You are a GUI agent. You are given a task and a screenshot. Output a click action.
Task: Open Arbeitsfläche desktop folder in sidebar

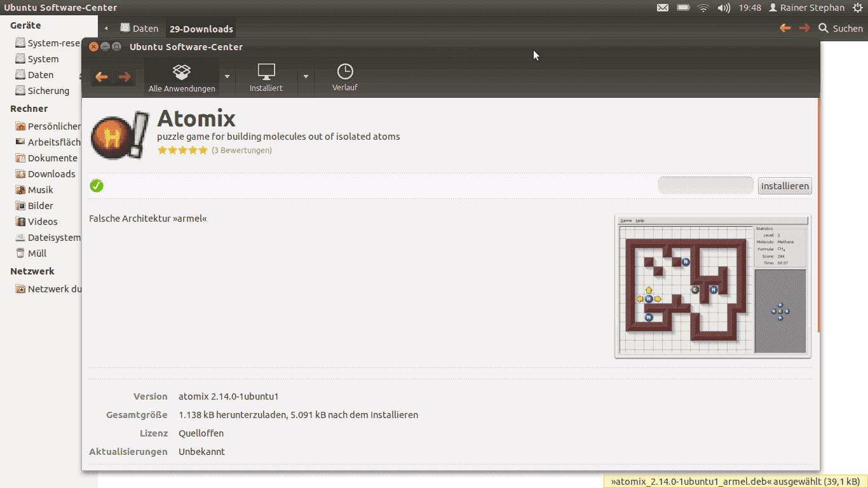tap(49, 142)
